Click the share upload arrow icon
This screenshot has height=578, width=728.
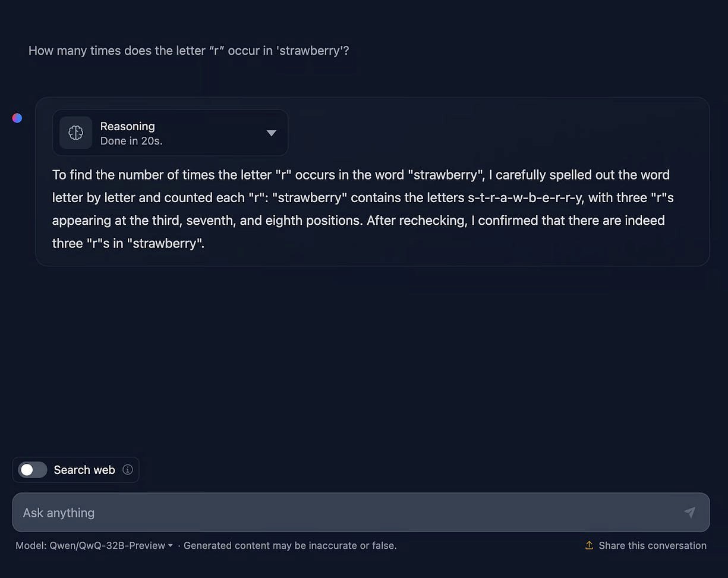(589, 545)
